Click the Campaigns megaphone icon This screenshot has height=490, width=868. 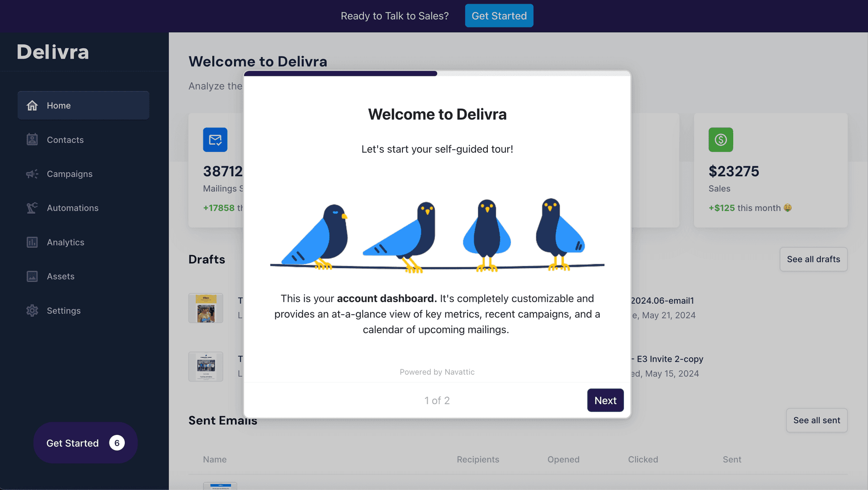pos(32,174)
